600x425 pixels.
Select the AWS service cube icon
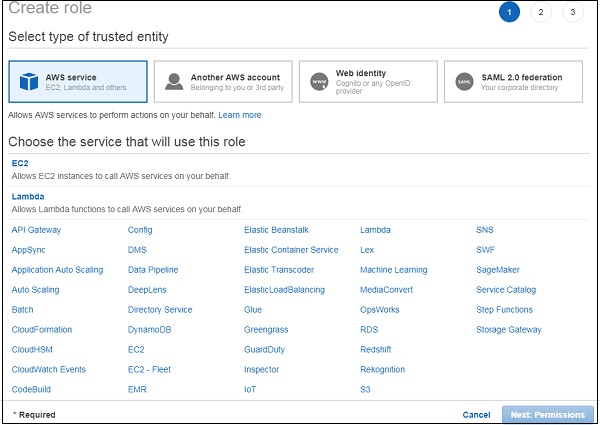(x=27, y=82)
